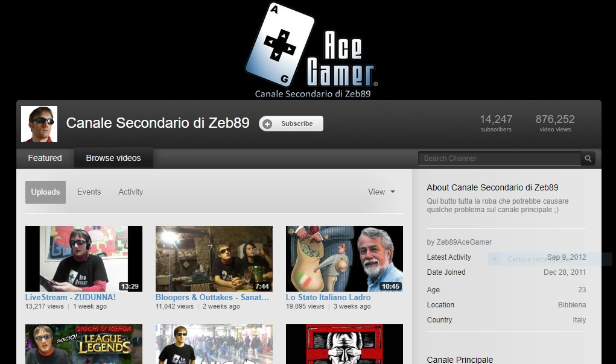Click the Ace Gamer banner logo
This screenshot has height=364, width=616.
point(311,49)
